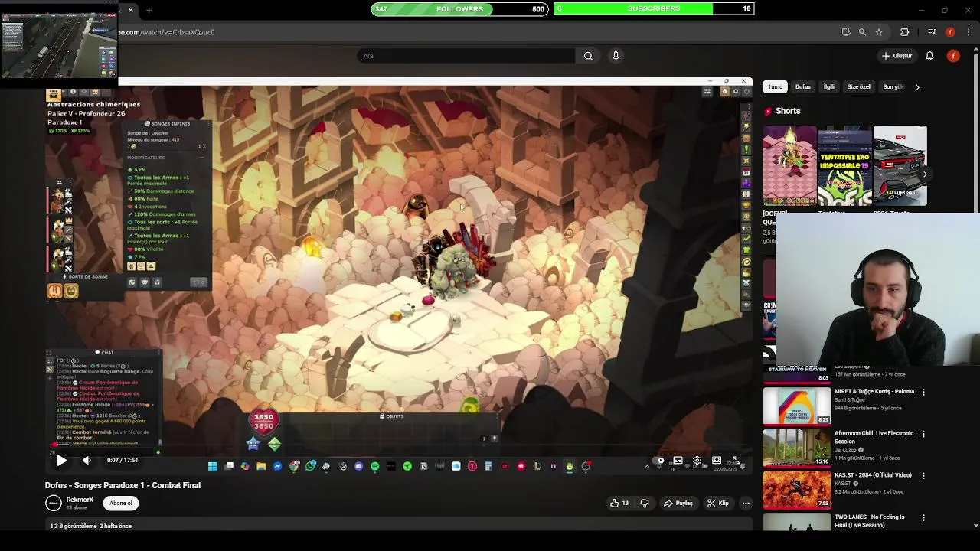This screenshot has height=551, width=980.
Task: Click the Followers progress bar overlay
Action: (459, 9)
